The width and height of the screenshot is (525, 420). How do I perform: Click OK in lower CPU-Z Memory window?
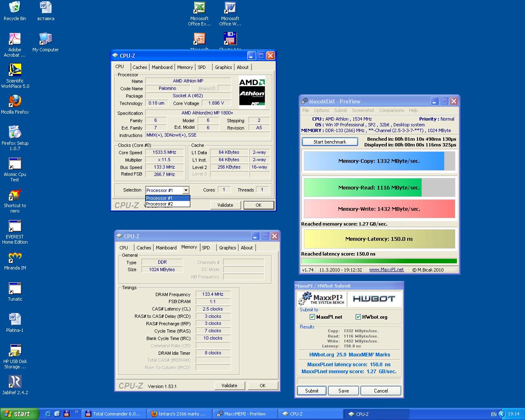coord(262,386)
